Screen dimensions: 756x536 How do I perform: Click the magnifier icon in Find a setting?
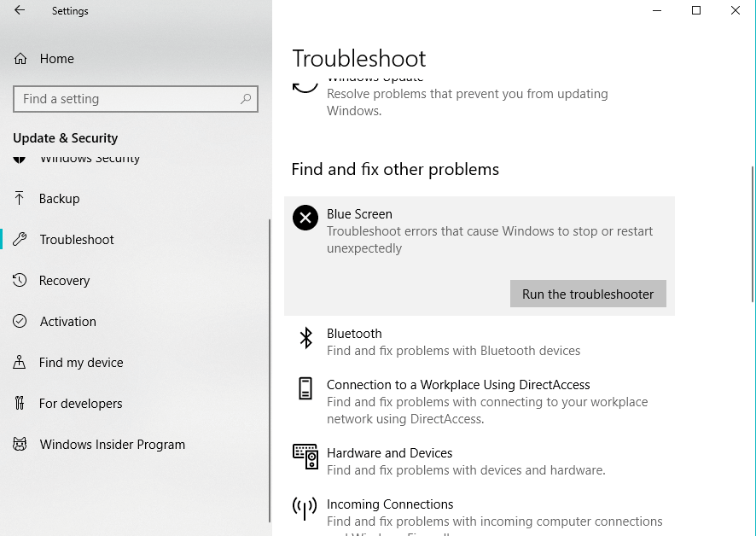(x=246, y=99)
